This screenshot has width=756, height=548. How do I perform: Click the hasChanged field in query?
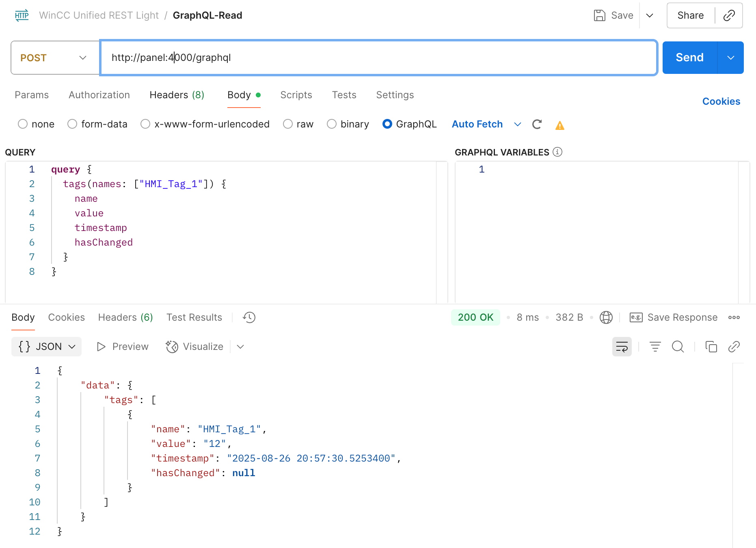104,242
